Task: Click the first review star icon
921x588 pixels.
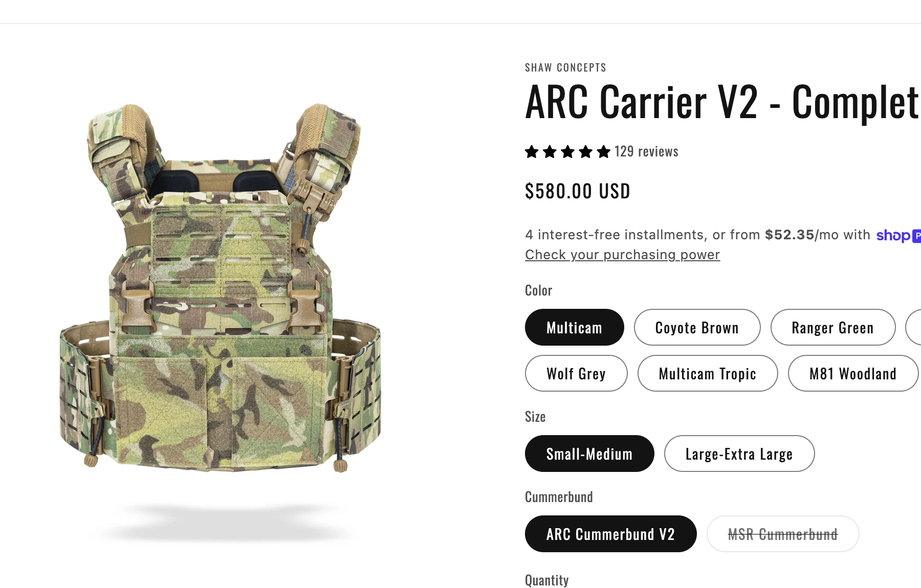Action: (532, 152)
